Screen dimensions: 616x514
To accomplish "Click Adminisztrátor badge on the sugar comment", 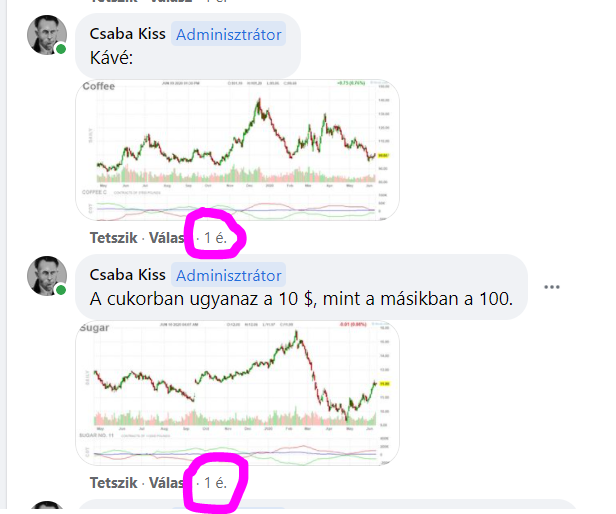I will [x=229, y=275].
